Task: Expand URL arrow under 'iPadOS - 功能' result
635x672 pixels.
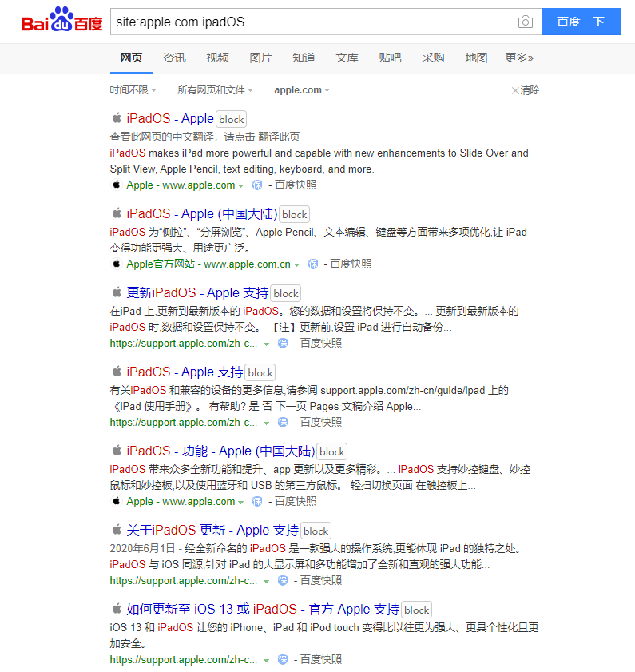Action: pyautogui.click(x=240, y=503)
